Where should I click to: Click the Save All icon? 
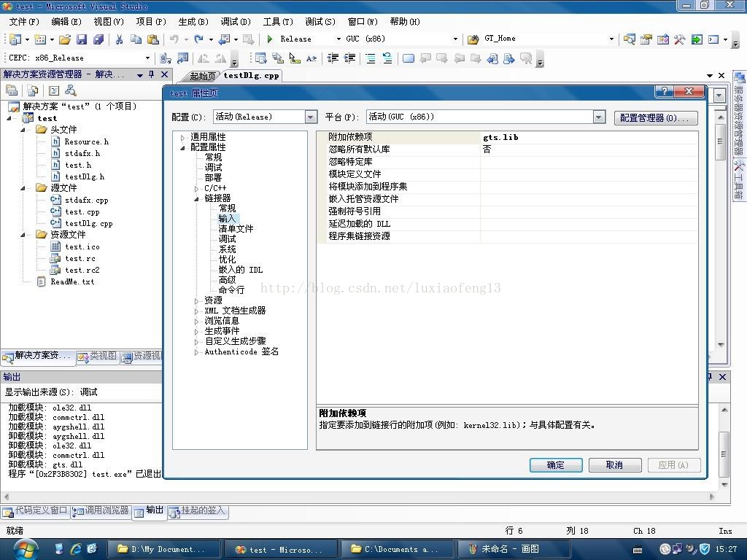coord(98,39)
